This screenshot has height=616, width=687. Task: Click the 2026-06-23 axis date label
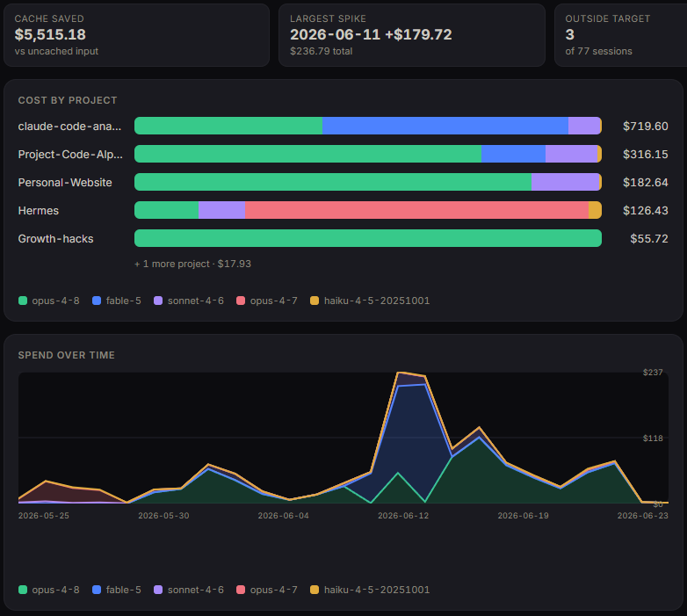click(x=643, y=516)
